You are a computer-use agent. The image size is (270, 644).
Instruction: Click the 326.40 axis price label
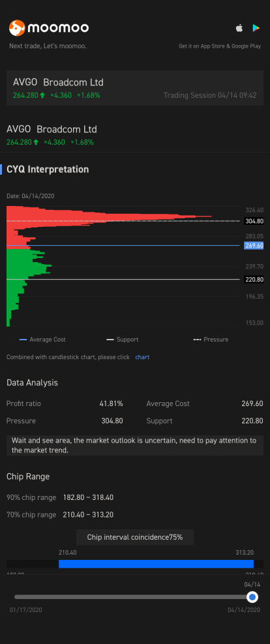coord(254,211)
